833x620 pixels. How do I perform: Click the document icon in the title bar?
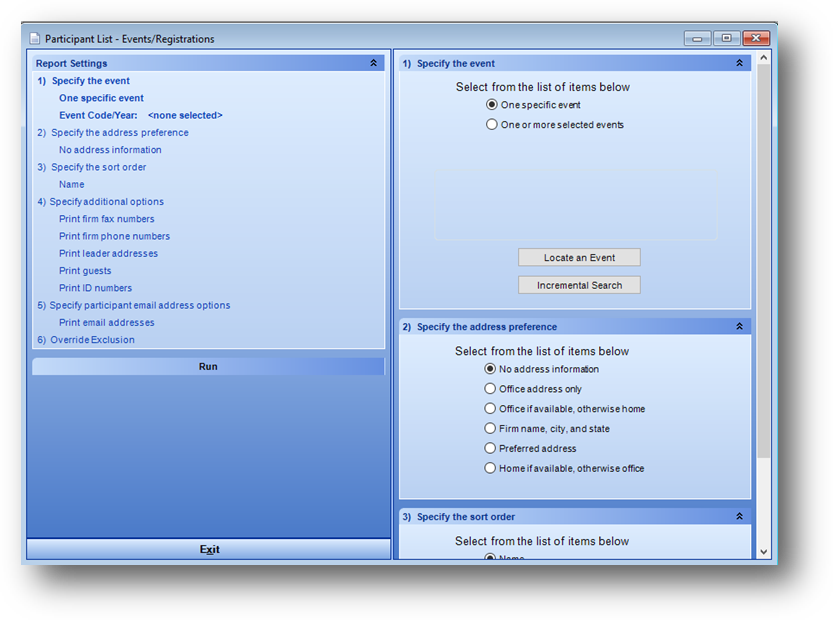(x=35, y=38)
